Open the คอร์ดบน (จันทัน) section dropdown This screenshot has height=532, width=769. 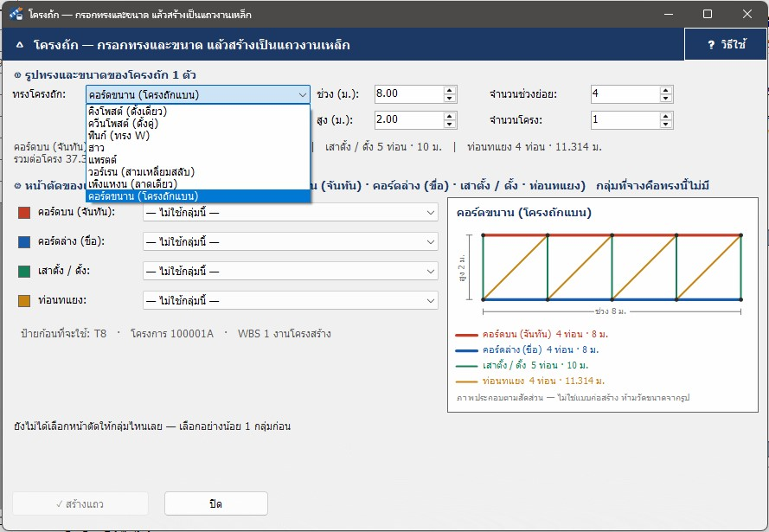[291, 212]
